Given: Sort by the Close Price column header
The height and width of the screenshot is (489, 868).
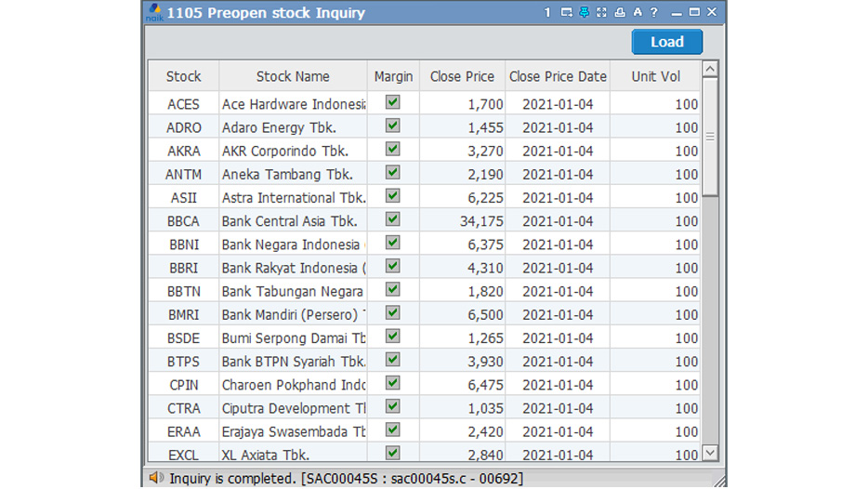Looking at the screenshot, I should pyautogui.click(x=462, y=76).
